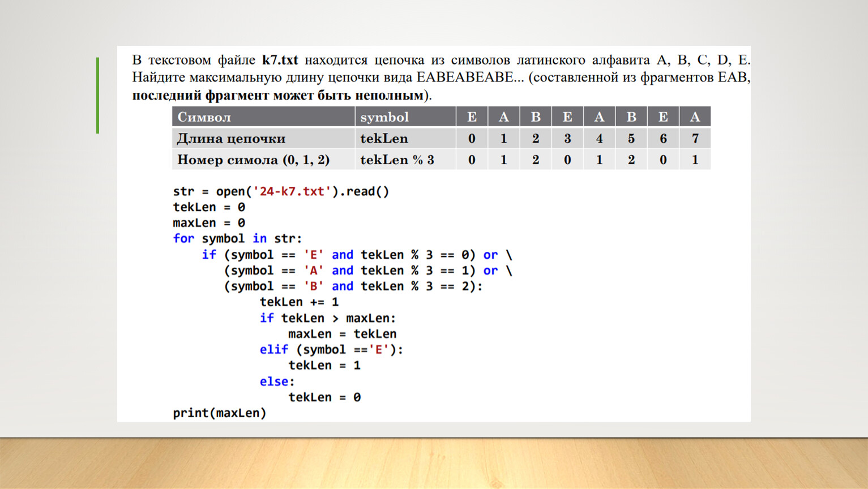Screen dimensions: 868x489
Task: Select the 'symbol' header cell in table
Action: click(384, 117)
